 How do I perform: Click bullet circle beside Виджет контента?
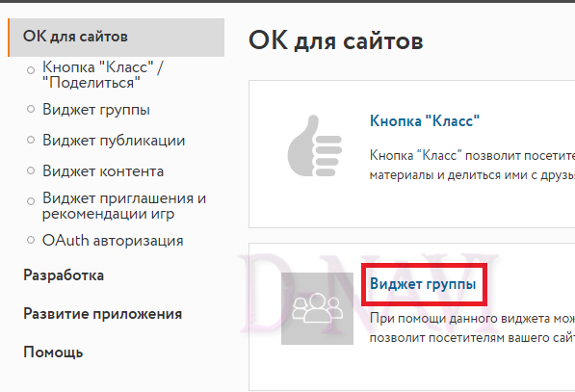pyautogui.click(x=31, y=170)
